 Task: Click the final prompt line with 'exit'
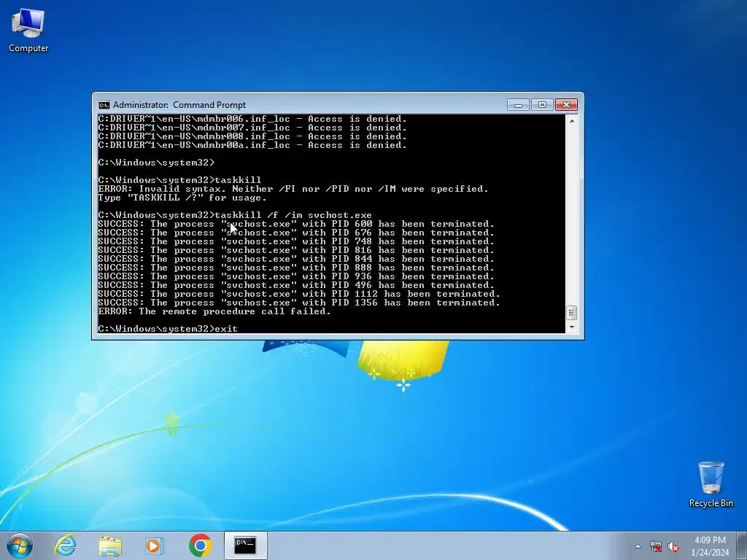(168, 329)
